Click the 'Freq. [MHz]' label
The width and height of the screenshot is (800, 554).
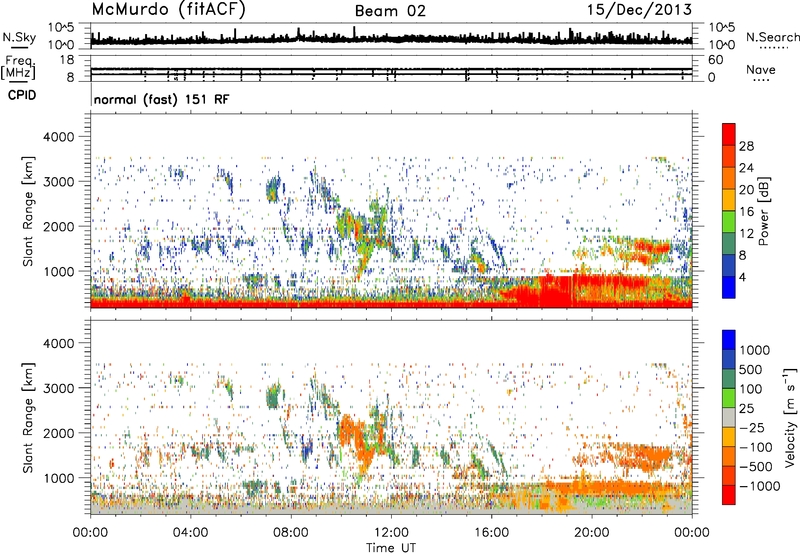(x=18, y=67)
